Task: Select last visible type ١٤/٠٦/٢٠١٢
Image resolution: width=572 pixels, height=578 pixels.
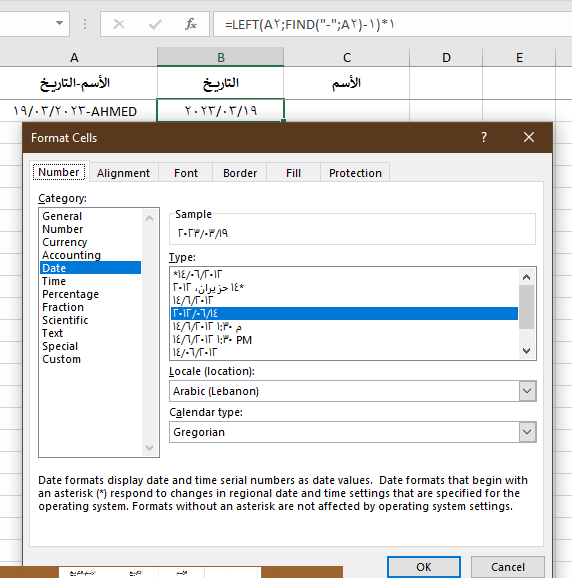Action: [344, 352]
